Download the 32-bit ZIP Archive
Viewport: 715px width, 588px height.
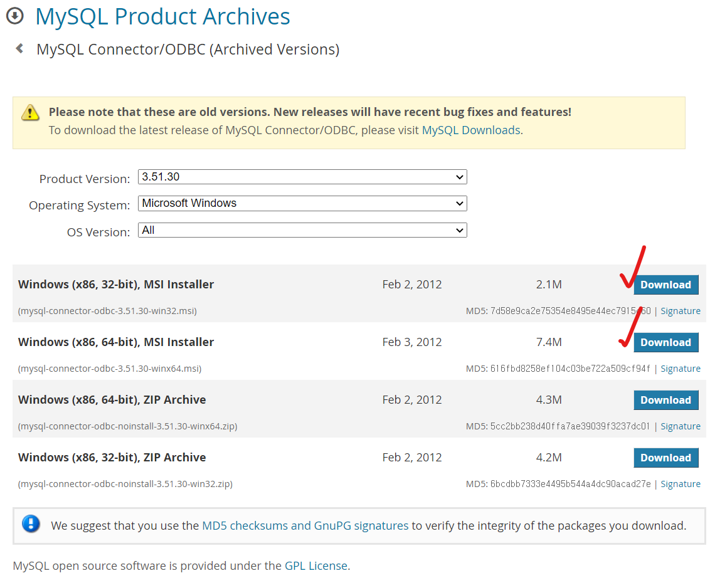665,458
